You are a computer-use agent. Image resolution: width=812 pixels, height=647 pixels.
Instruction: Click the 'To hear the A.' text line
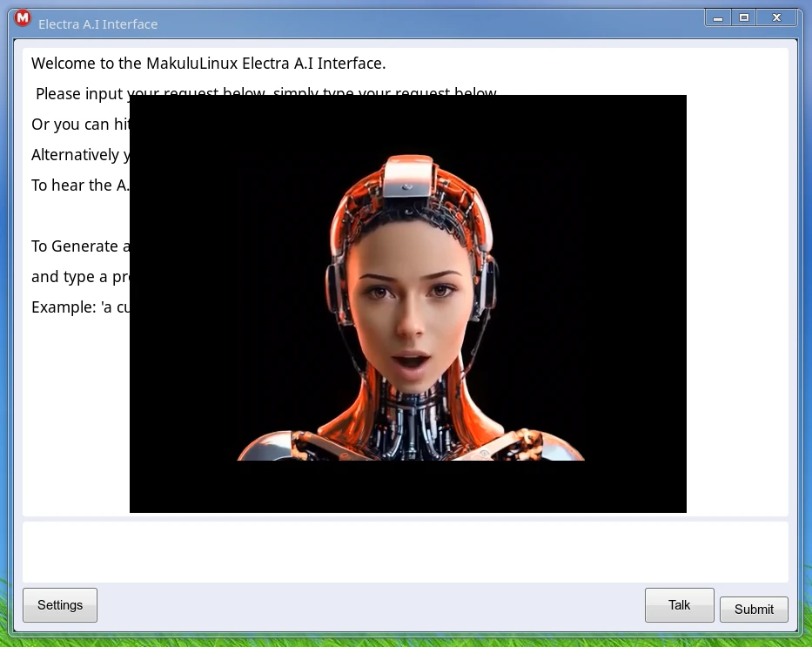(79, 185)
